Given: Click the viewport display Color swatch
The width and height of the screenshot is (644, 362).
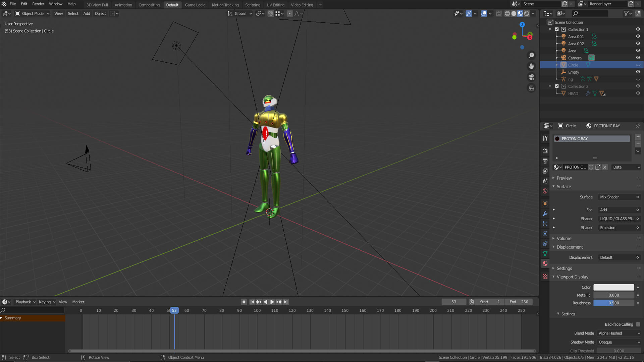Looking at the screenshot, I should pos(613,287).
